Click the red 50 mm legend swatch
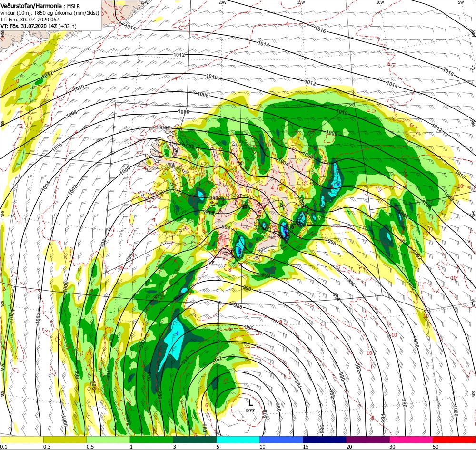The height and width of the screenshot is (450, 476). [454, 440]
